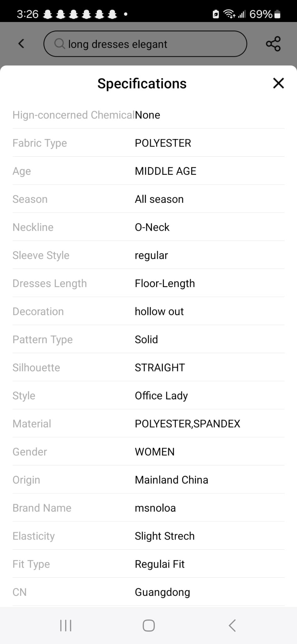Tap the Material POLYESTER,SPANDEX value
The height and width of the screenshot is (644, 297).
click(x=187, y=424)
